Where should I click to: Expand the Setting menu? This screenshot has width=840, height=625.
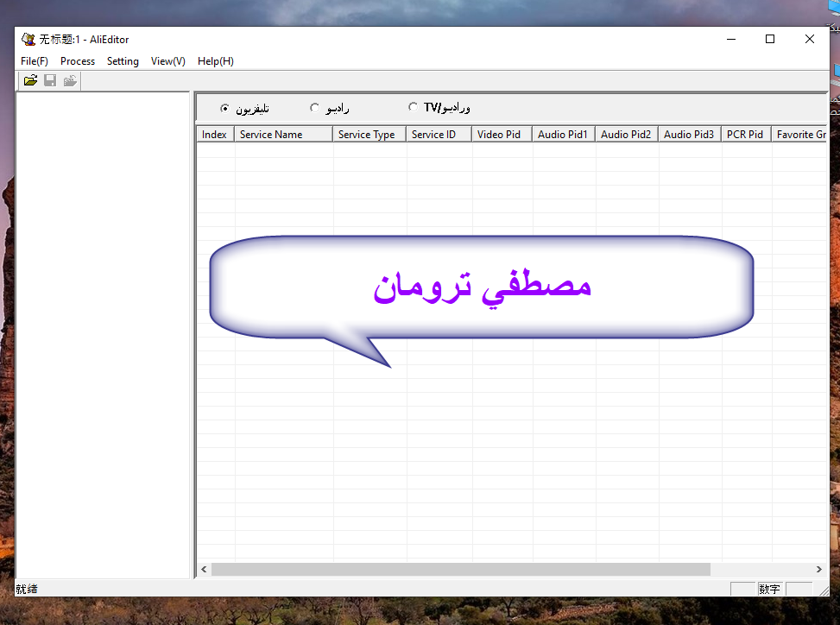click(x=123, y=61)
